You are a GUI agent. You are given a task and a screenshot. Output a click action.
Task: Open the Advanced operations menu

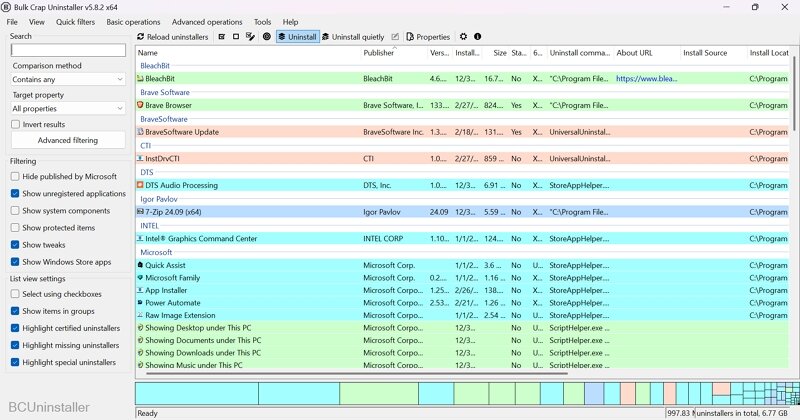pos(206,21)
